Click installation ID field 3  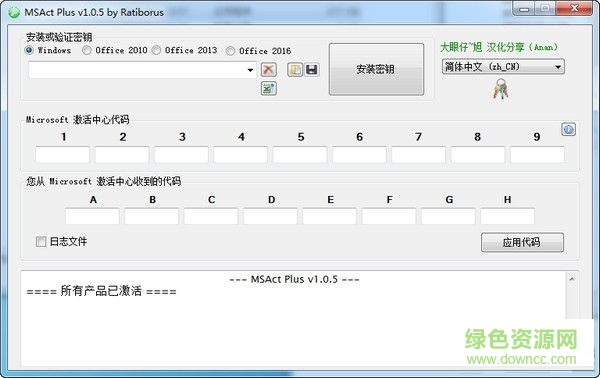point(181,155)
